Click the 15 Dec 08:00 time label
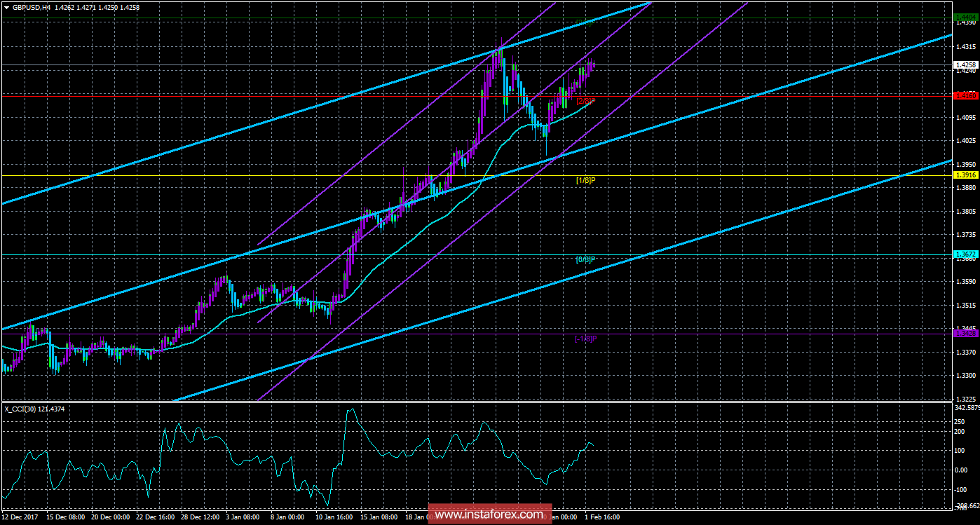This screenshot has width=980, height=525. coord(66,517)
